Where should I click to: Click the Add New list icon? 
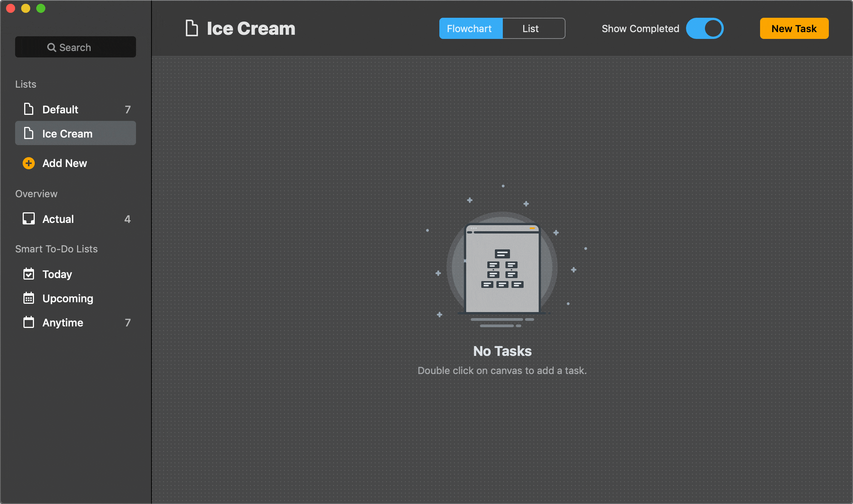(29, 163)
